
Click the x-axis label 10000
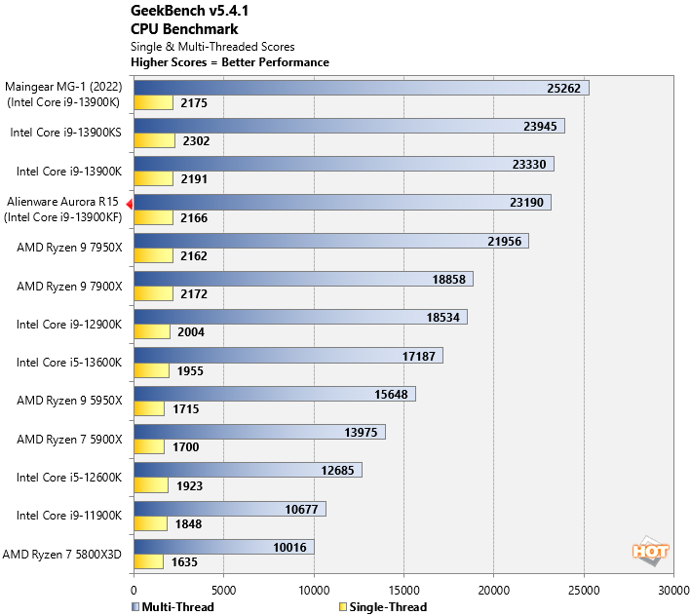(314, 590)
